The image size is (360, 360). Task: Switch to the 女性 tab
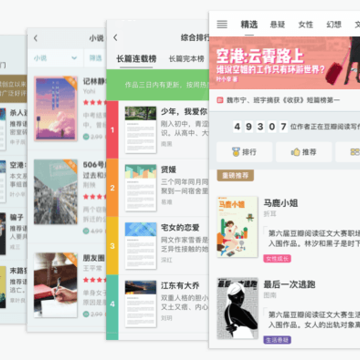click(305, 24)
